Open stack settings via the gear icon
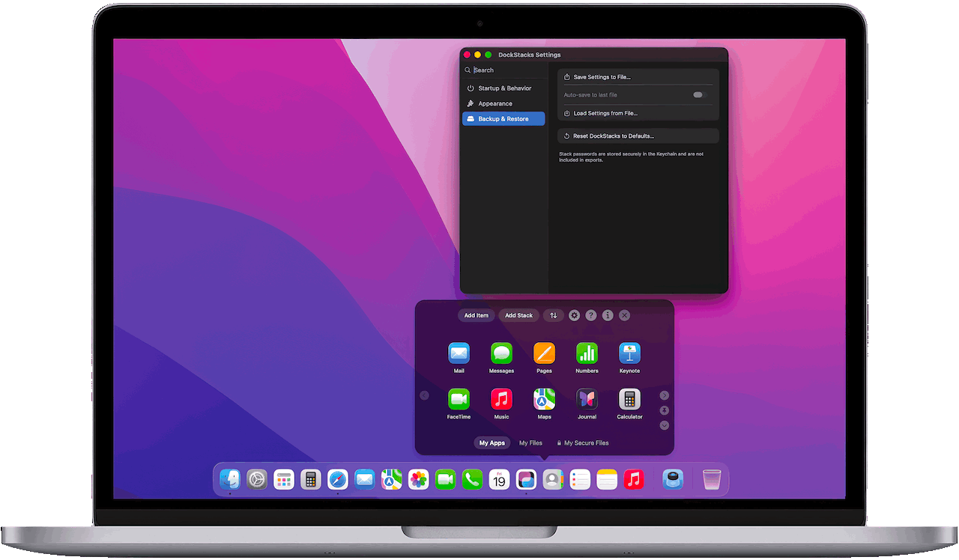 [575, 315]
